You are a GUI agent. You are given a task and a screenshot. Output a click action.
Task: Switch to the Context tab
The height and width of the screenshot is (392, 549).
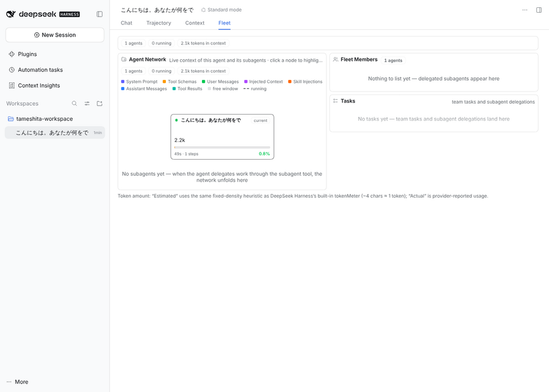pos(195,23)
